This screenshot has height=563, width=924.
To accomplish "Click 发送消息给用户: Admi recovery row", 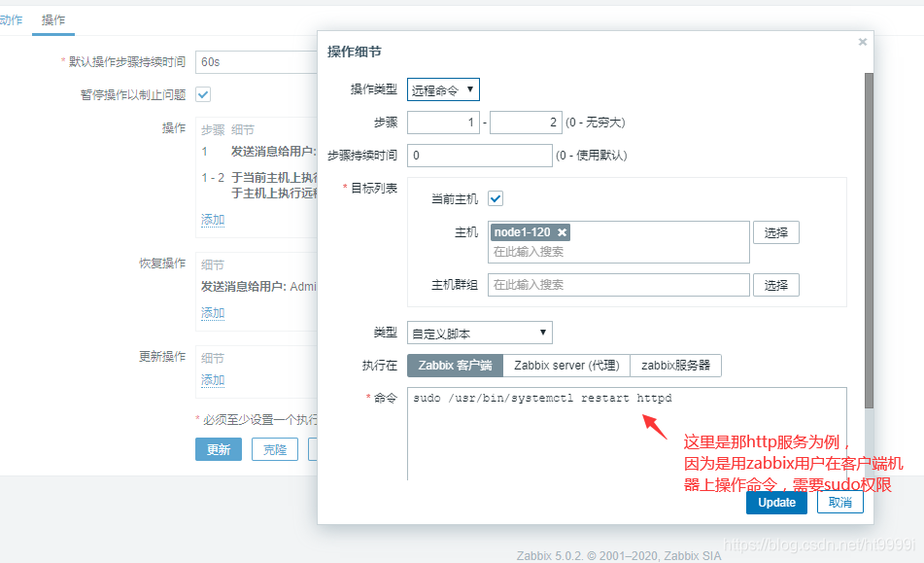I will (258, 287).
